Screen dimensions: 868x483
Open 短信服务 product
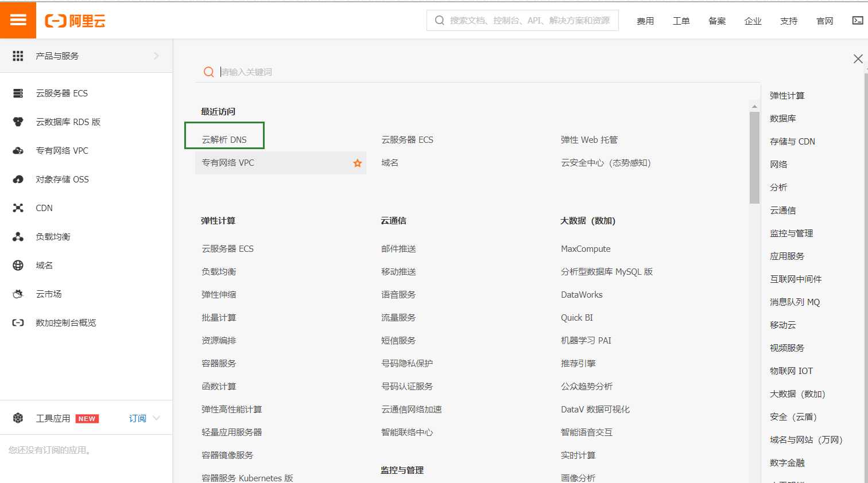(x=398, y=340)
